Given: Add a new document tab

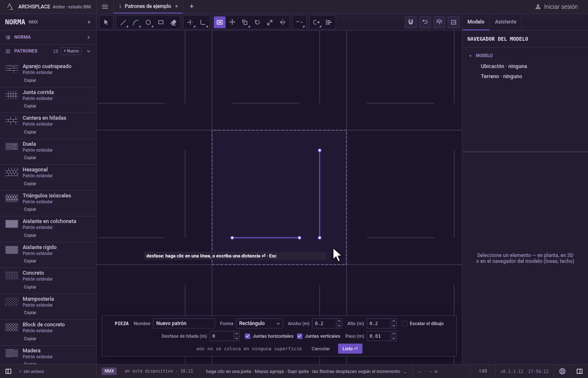Looking at the screenshot, I should point(192,6).
